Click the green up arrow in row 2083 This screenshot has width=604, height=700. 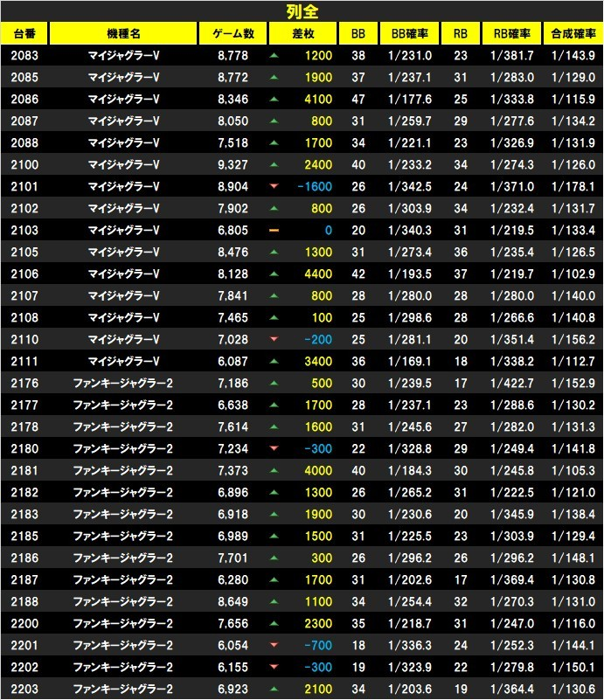(274, 56)
